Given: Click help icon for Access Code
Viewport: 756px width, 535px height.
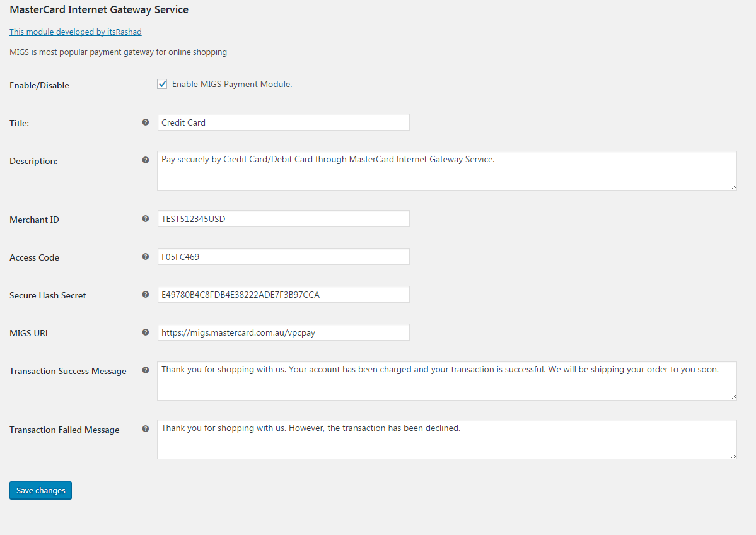Looking at the screenshot, I should point(146,257).
